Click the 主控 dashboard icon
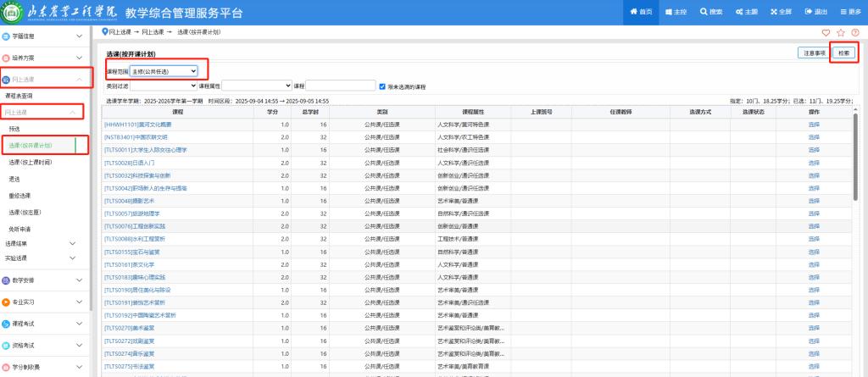868x377 pixels. [668, 12]
